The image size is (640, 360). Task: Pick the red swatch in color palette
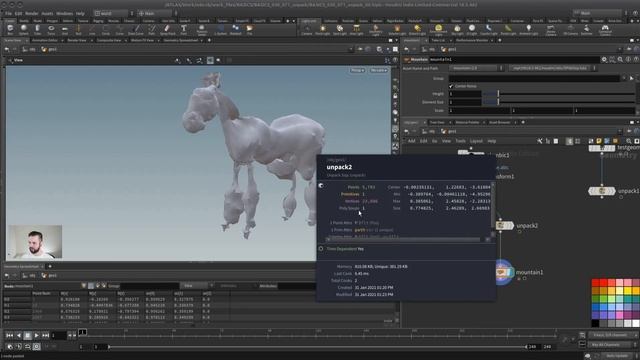(596, 282)
